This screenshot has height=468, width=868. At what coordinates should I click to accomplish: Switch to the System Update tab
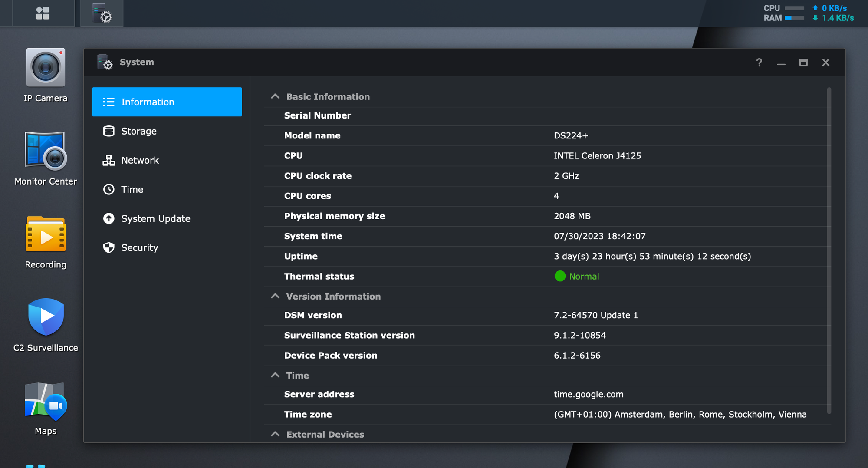pos(167,218)
